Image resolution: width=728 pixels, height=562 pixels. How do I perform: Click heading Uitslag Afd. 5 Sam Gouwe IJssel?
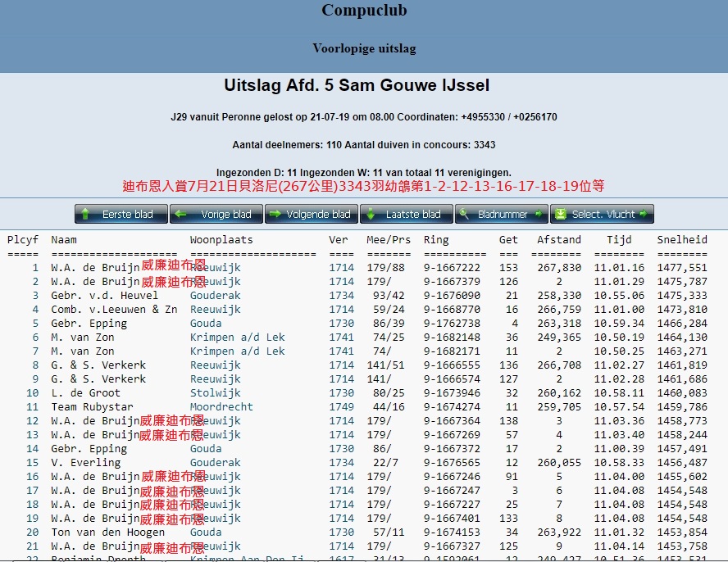[357, 85]
